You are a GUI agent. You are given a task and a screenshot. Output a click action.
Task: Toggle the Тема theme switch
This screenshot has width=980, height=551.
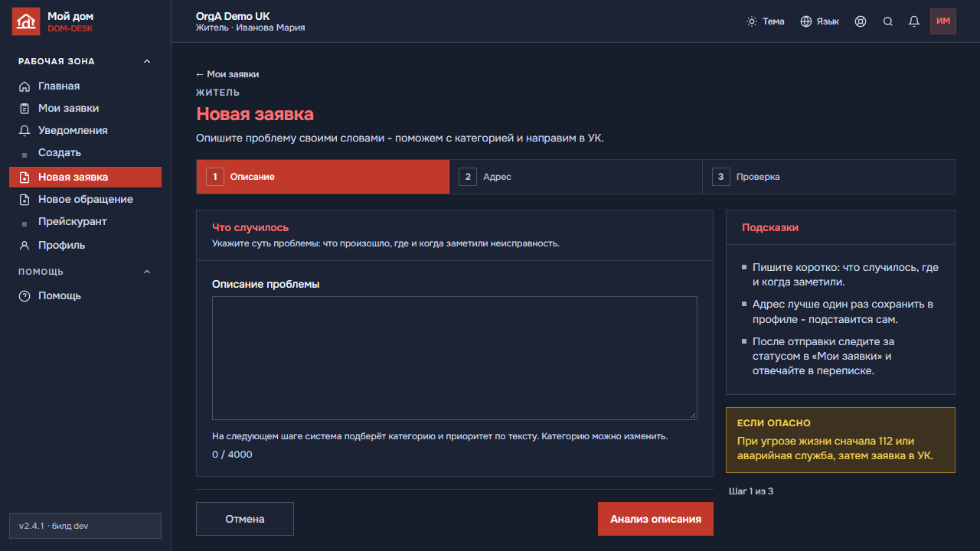pyautogui.click(x=766, y=21)
